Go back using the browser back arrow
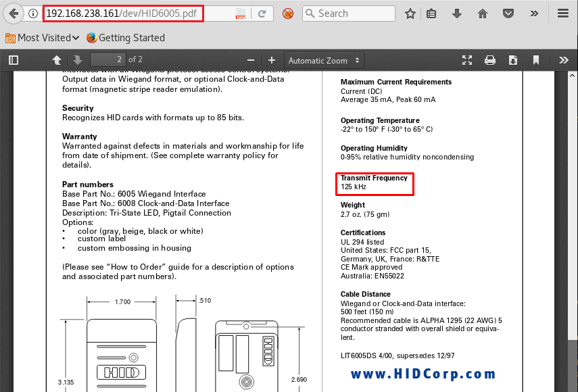This screenshot has height=392, width=578. click(14, 14)
